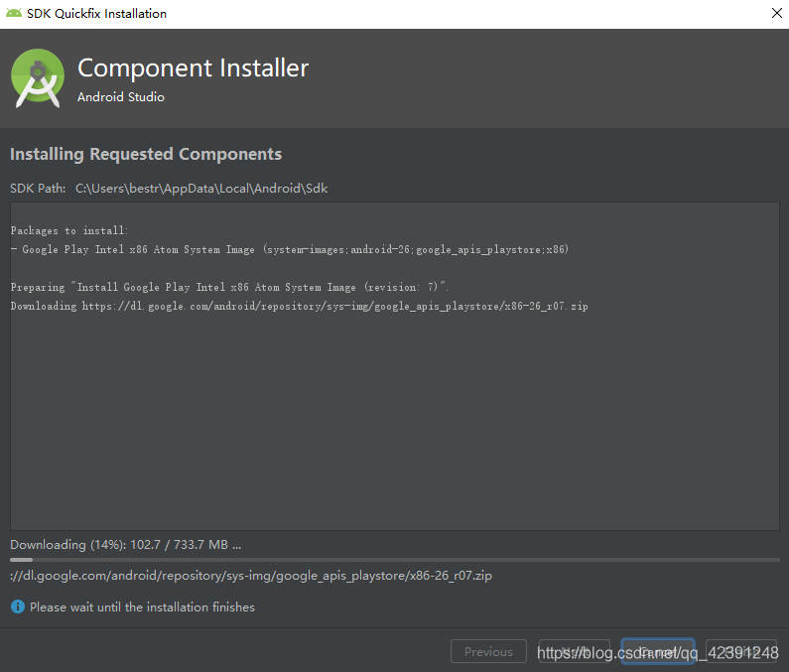789x672 pixels.
Task: Click the Please wait until installation finishes message
Action: 142,606
